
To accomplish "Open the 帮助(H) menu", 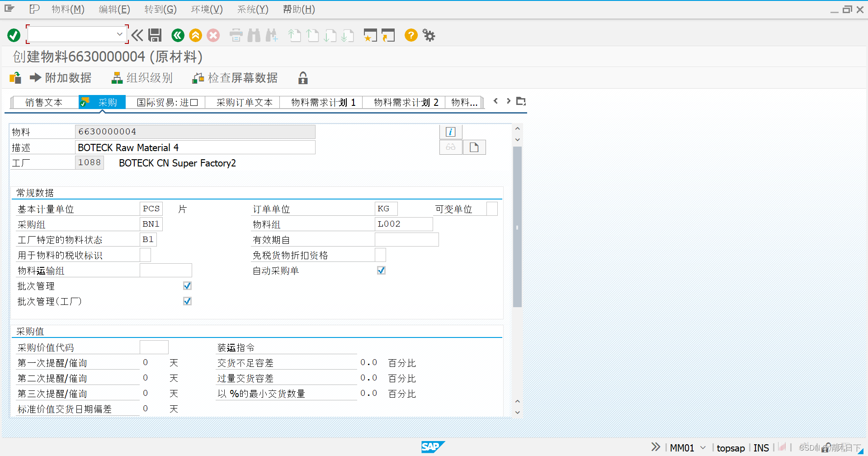I will (299, 9).
